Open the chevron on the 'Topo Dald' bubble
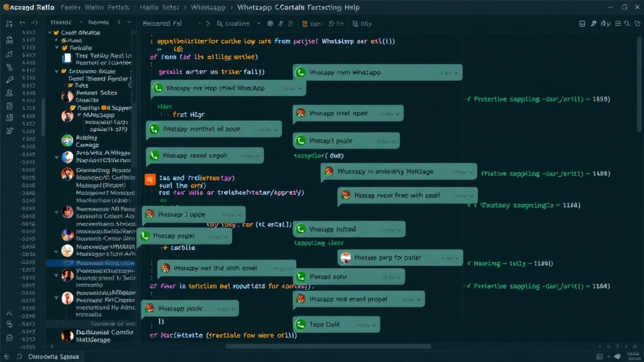The image size is (644, 362). click(374, 325)
